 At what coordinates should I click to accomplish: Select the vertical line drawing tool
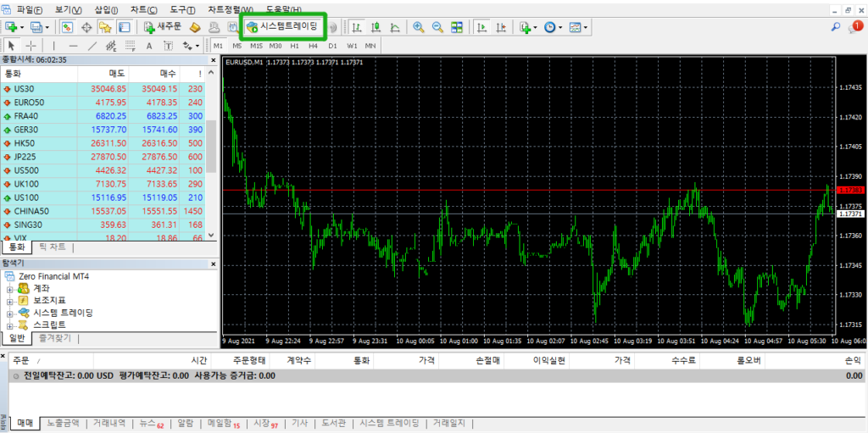[54, 46]
